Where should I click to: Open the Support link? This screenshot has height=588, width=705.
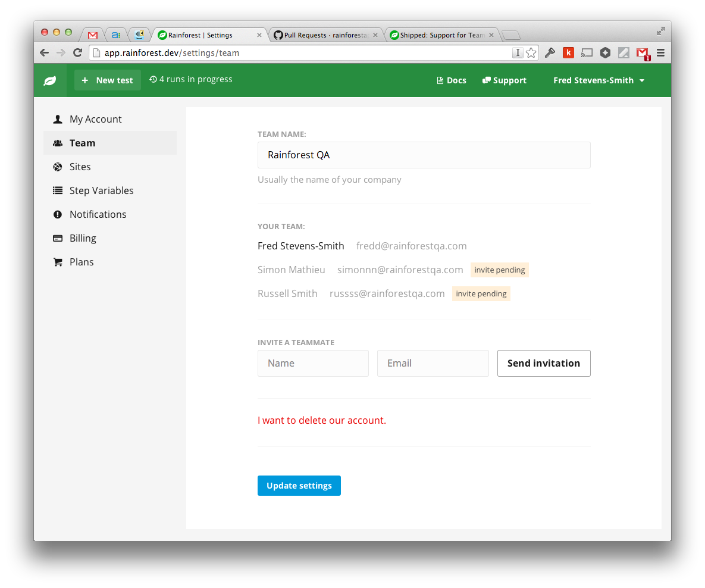click(504, 80)
